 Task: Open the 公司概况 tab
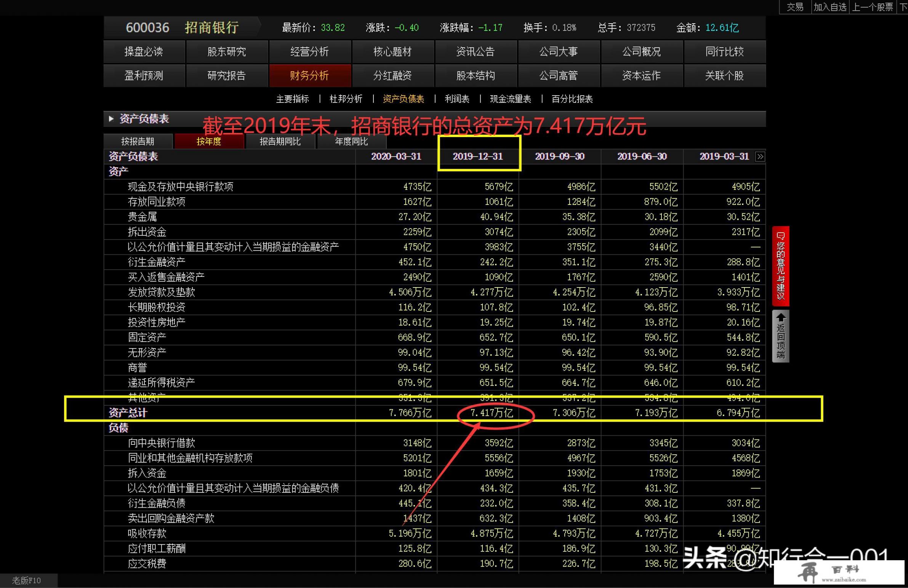point(641,51)
